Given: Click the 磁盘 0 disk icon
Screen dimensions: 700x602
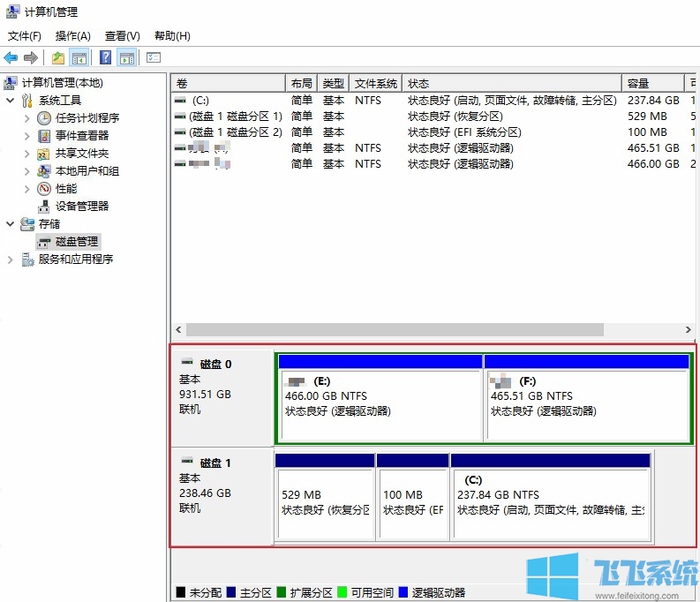Looking at the screenshot, I should pyautogui.click(x=187, y=362).
